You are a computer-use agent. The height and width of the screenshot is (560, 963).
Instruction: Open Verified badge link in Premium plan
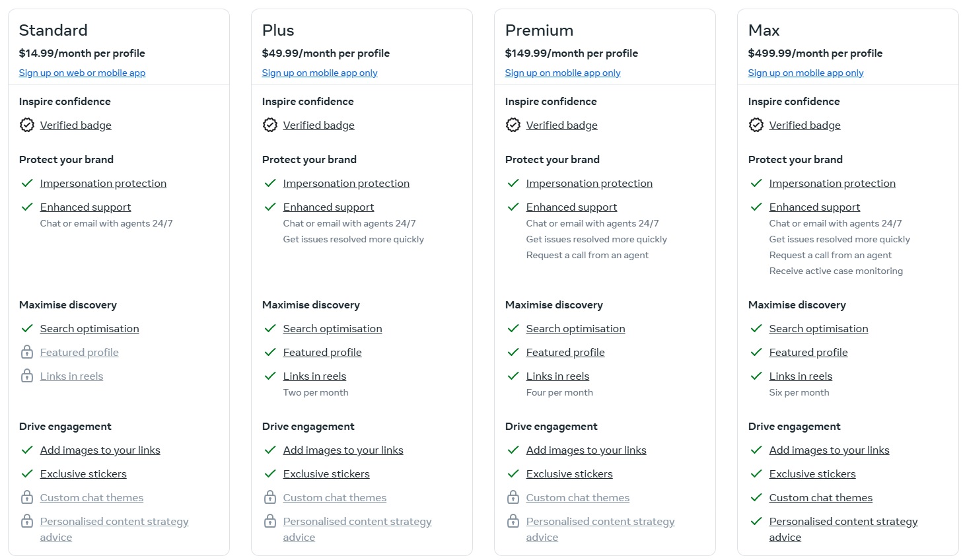561,125
